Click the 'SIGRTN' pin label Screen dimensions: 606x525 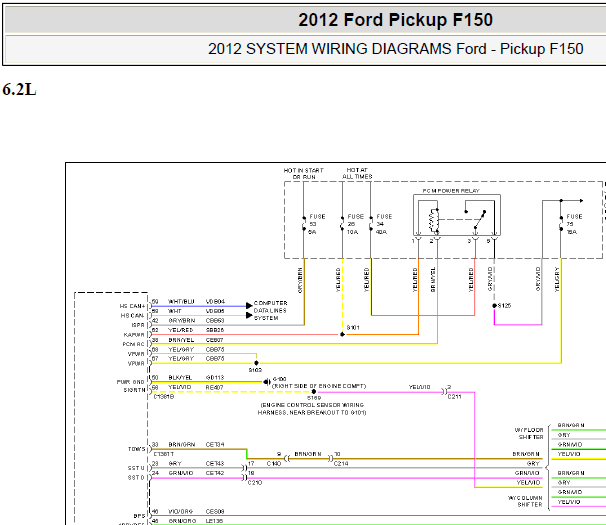tap(134, 390)
